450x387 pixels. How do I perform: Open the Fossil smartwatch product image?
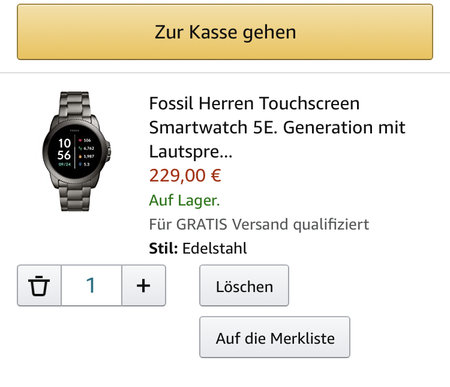pos(76,151)
